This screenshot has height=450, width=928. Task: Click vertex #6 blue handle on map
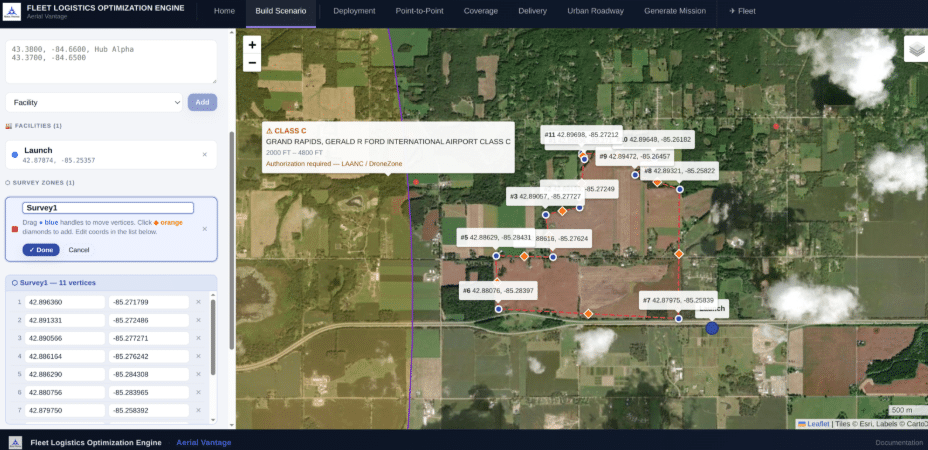499,309
